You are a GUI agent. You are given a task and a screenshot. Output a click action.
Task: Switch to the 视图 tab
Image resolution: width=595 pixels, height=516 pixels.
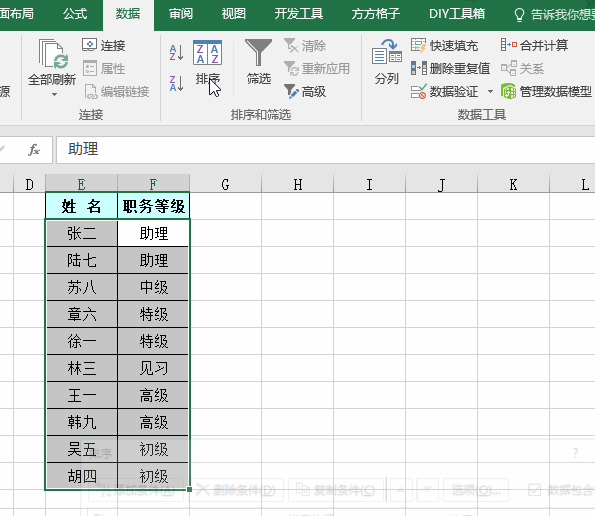pyautogui.click(x=233, y=14)
